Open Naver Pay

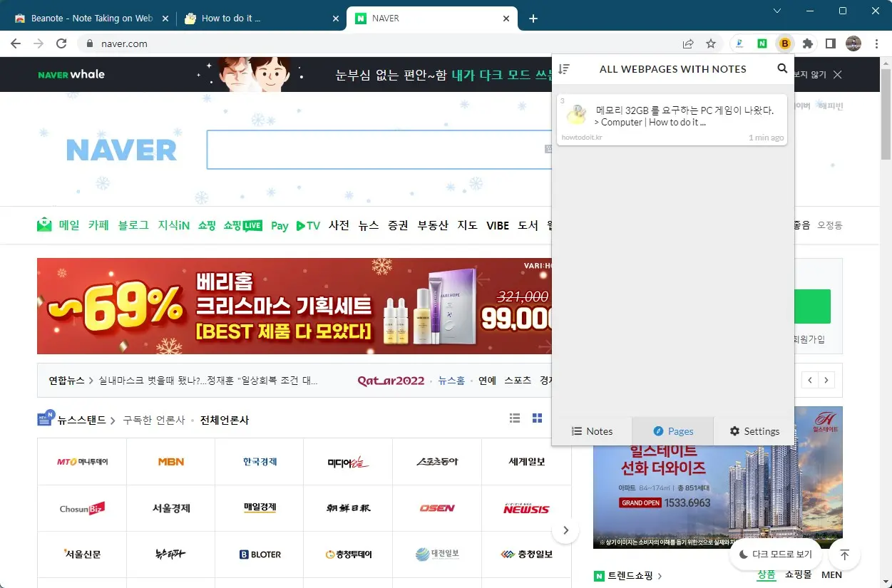click(279, 225)
